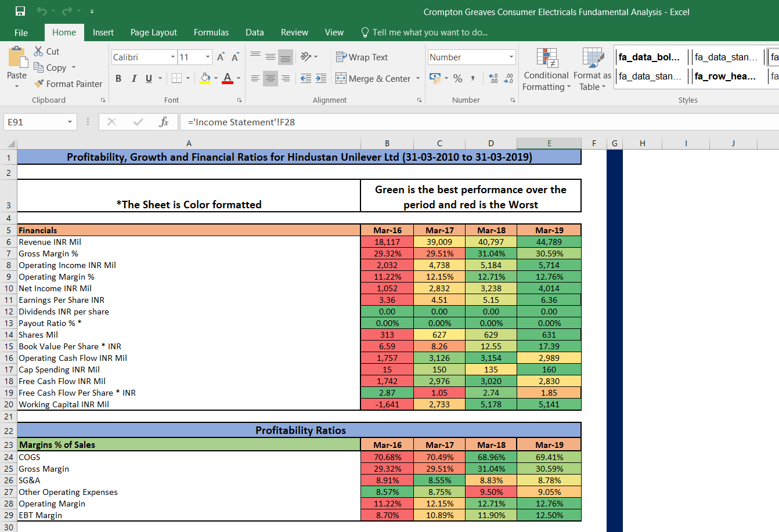Set Bottom Align for cell text
The width and height of the screenshot is (779, 532).
(x=286, y=56)
